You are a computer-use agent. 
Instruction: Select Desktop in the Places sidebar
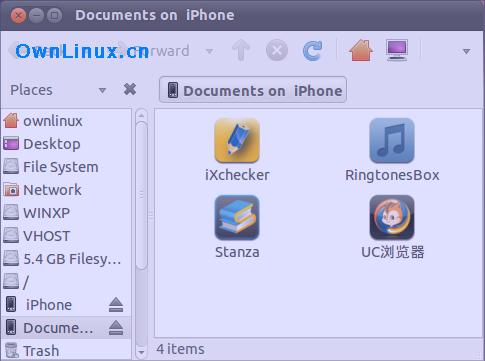pos(66,144)
